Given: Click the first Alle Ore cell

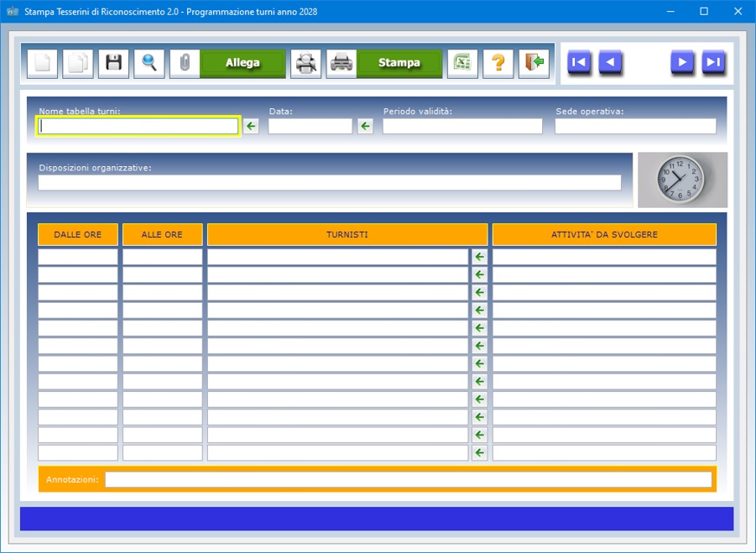Looking at the screenshot, I should click(163, 257).
